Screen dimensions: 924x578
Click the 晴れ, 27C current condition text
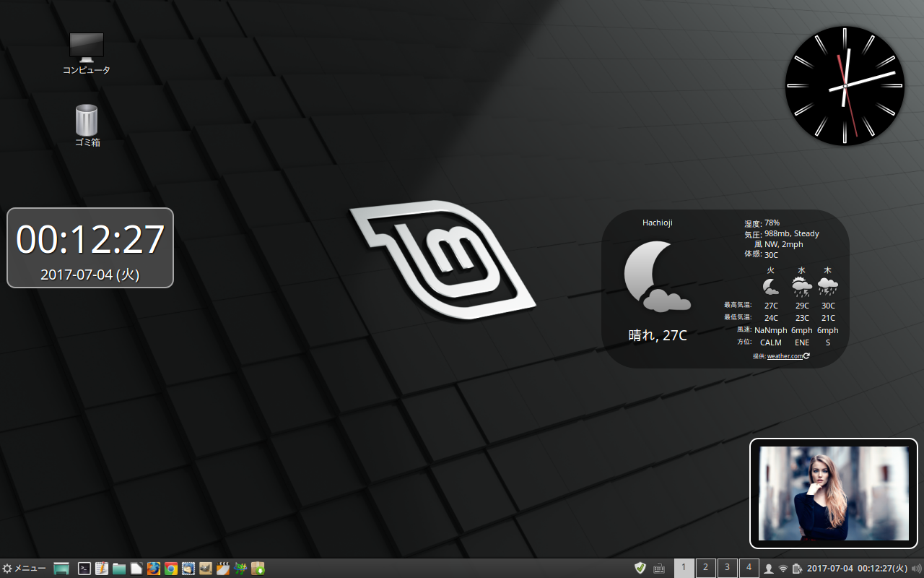pyautogui.click(x=658, y=335)
